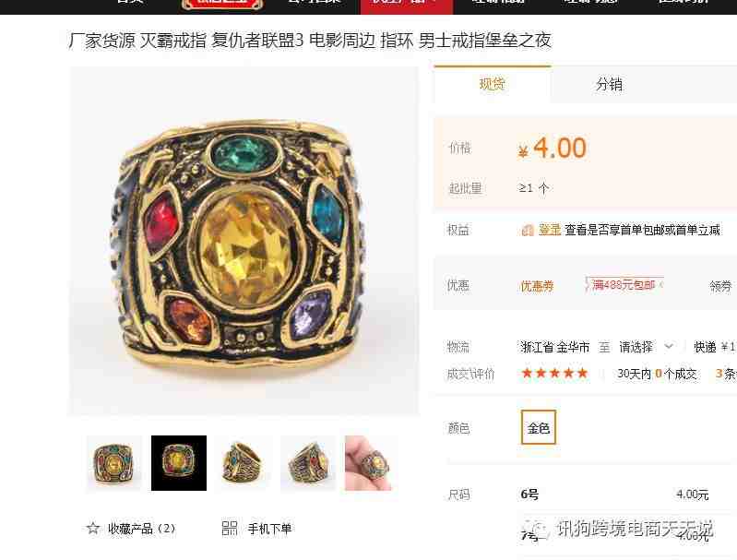Select the black-background ring thumbnail
Viewport: 737px width, 560px height.
[x=179, y=463]
